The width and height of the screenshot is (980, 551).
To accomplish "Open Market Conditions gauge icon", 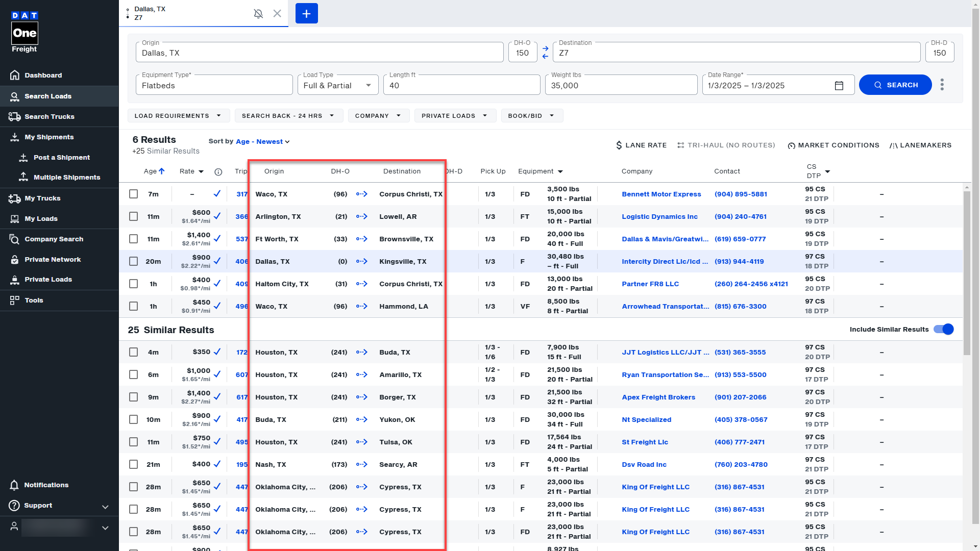I will (x=791, y=145).
